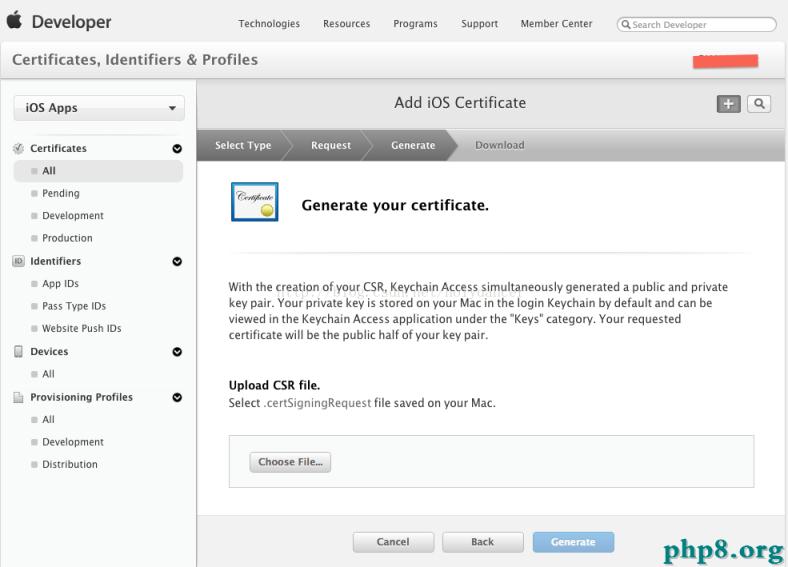Select the Download step

click(x=500, y=145)
